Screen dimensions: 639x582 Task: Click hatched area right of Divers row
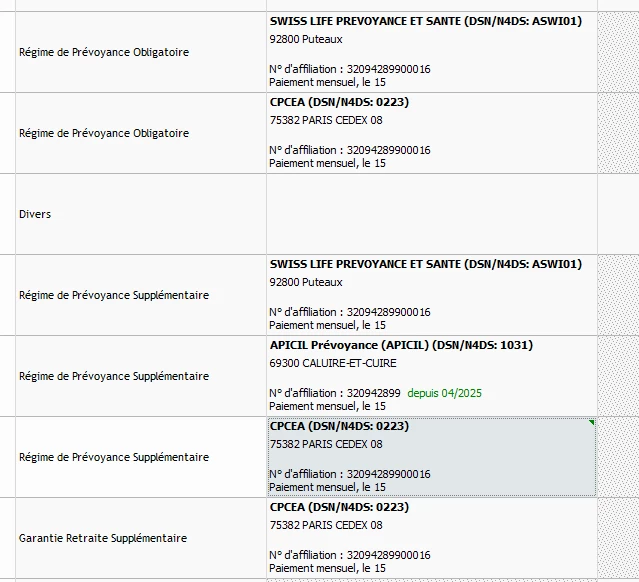pos(617,214)
